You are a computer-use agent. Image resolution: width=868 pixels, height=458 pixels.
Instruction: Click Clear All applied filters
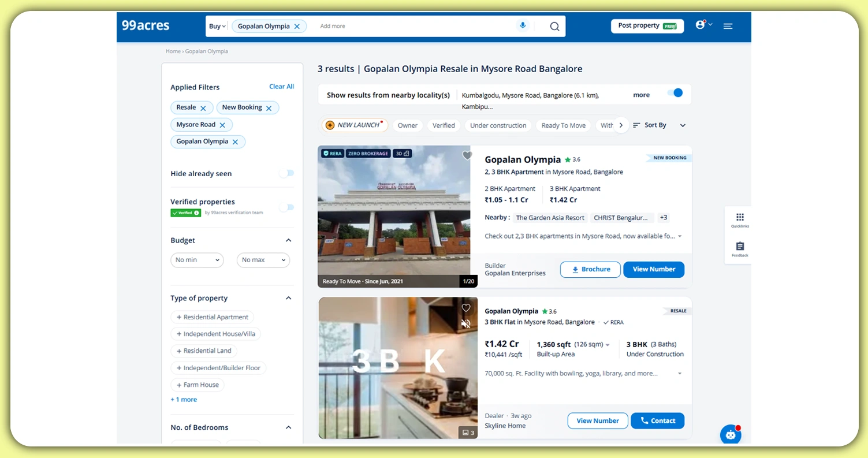[281, 86]
